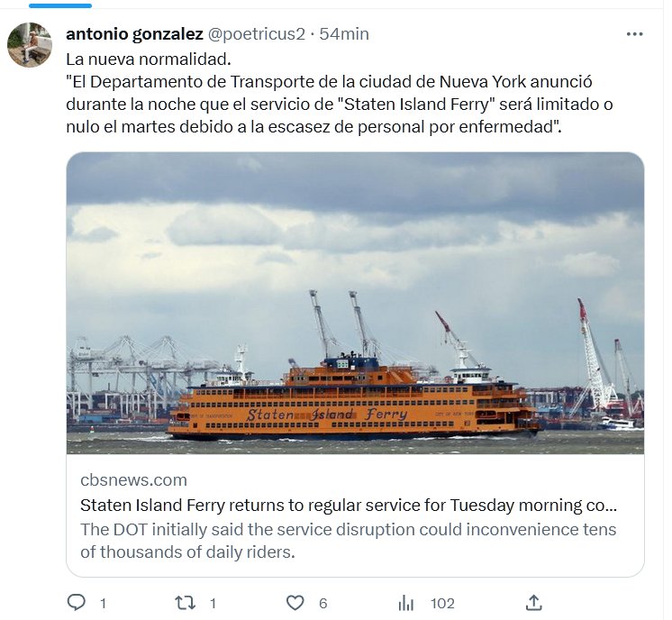Open view analytics bar chart icon
672x620 pixels.
click(406, 602)
